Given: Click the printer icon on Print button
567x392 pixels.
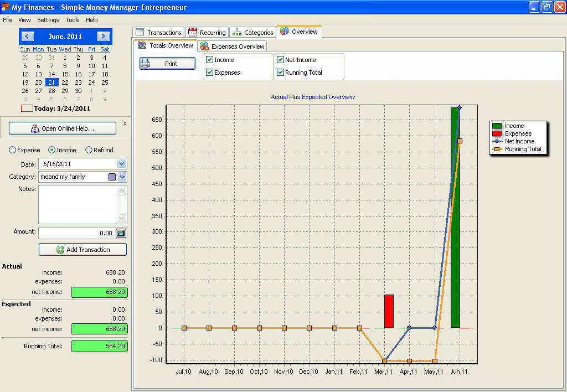Looking at the screenshot, I should (145, 63).
